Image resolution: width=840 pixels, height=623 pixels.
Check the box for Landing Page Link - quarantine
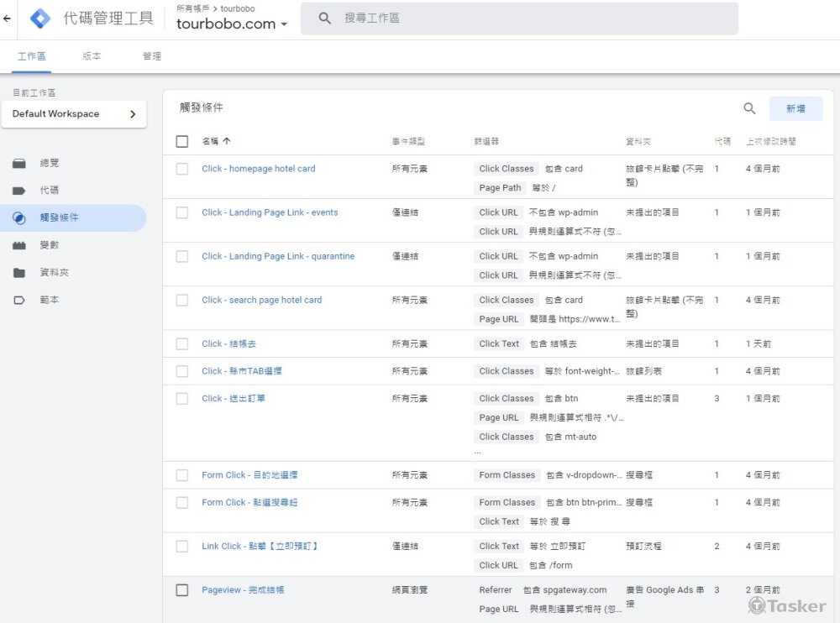point(182,257)
